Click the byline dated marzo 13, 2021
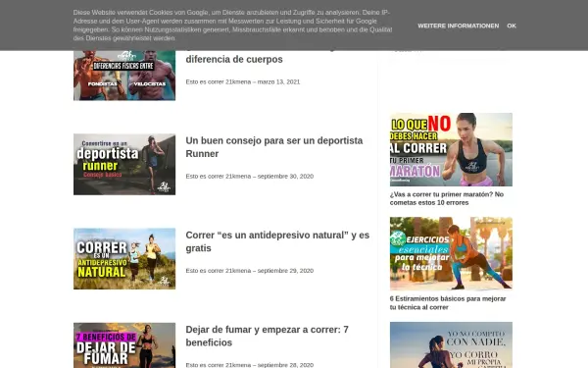 [243, 81]
